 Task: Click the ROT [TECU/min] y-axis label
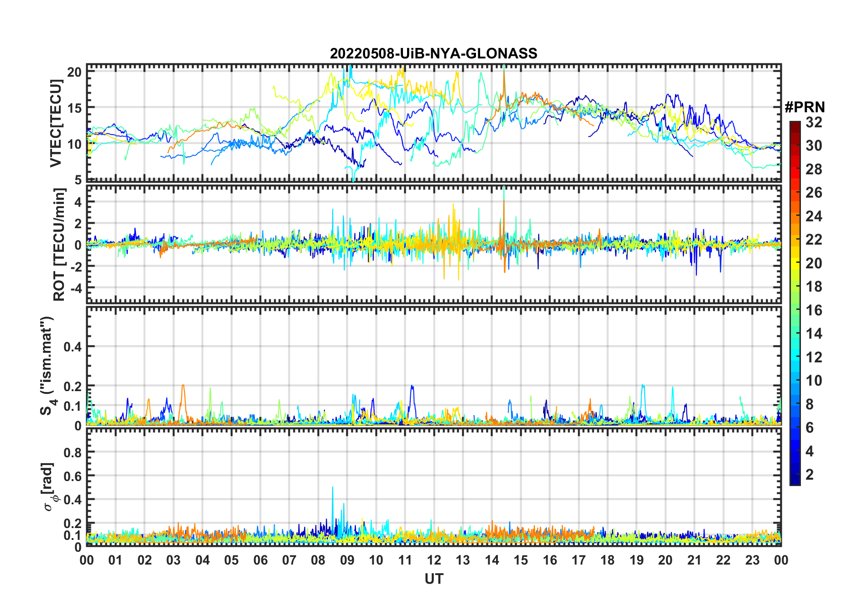coord(59,245)
